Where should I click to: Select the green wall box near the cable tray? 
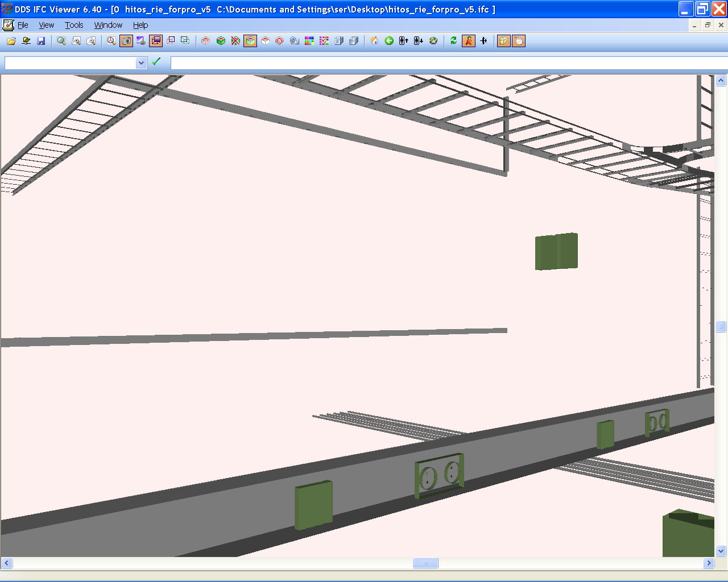coord(556,251)
